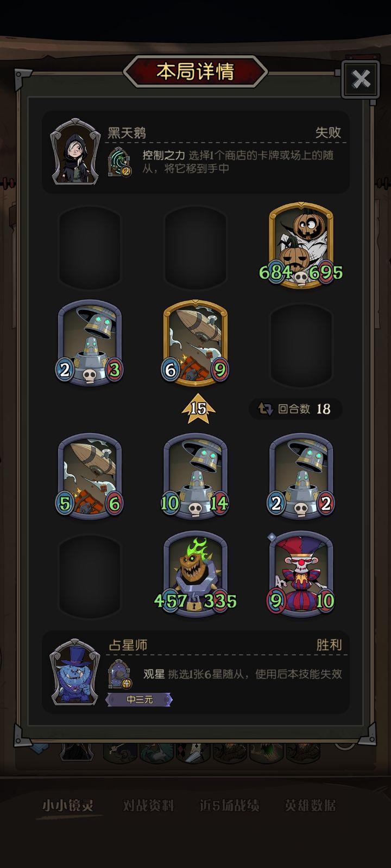391x868 pixels.
Task: Select the pumpkin minion card 684/695
Action: click(x=301, y=245)
